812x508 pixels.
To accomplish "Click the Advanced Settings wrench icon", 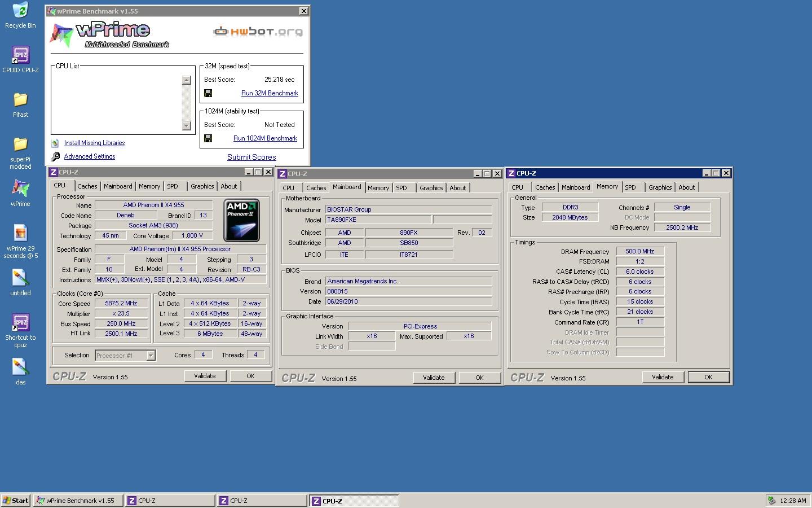I will (x=55, y=157).
